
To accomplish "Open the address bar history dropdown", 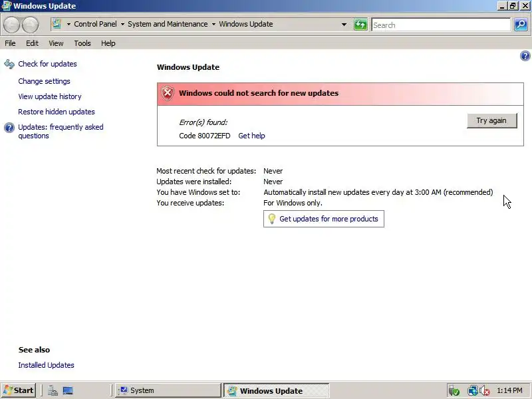I will (x=344, y=25).
